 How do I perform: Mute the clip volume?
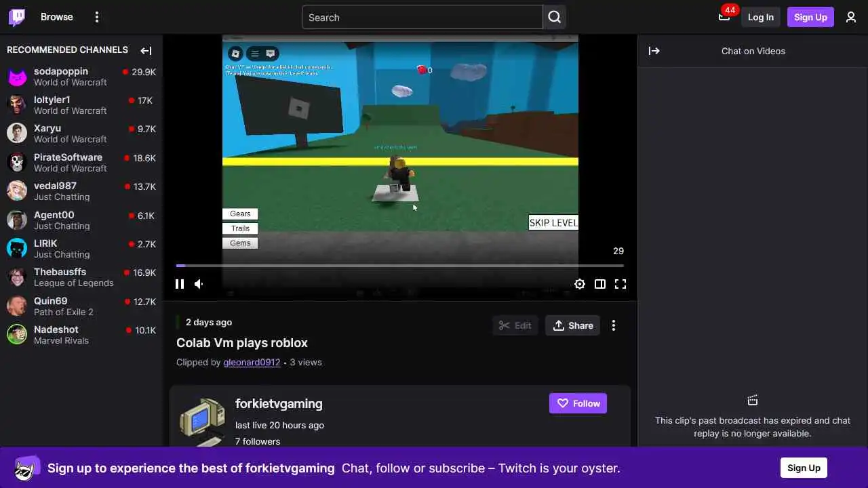point(199,284)
